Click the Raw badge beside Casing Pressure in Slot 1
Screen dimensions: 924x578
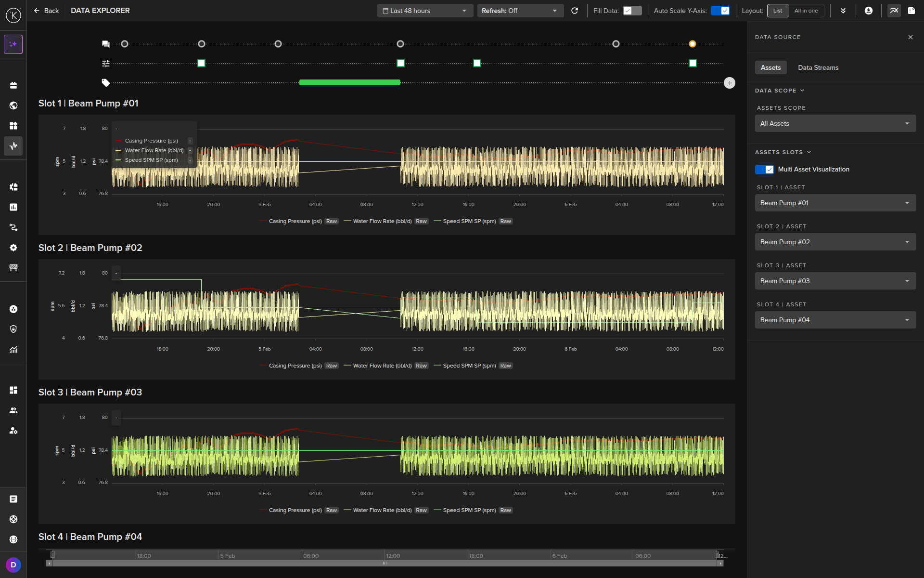pos(332,221)
